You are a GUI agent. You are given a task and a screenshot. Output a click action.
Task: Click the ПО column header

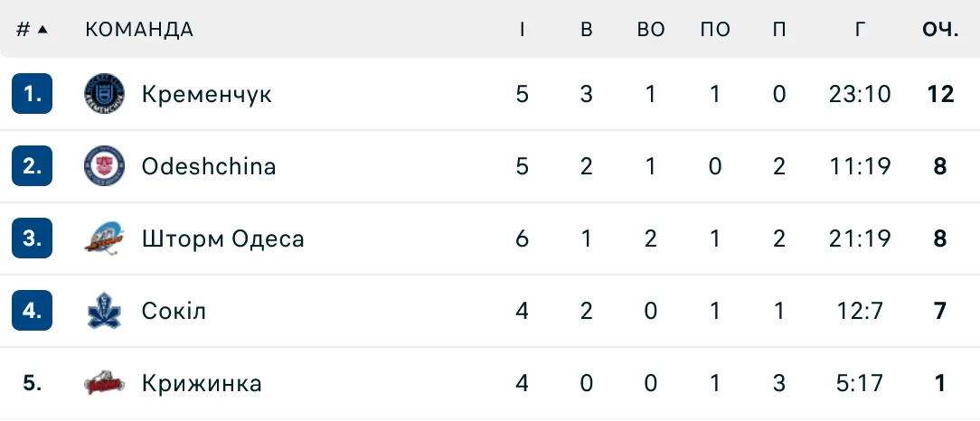[x=715, y=30]
